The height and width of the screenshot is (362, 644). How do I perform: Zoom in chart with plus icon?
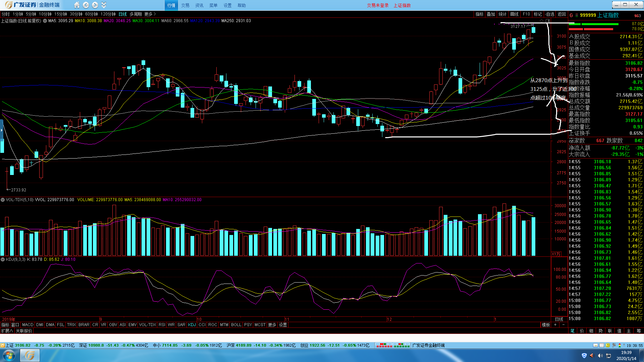coord(555,325)
